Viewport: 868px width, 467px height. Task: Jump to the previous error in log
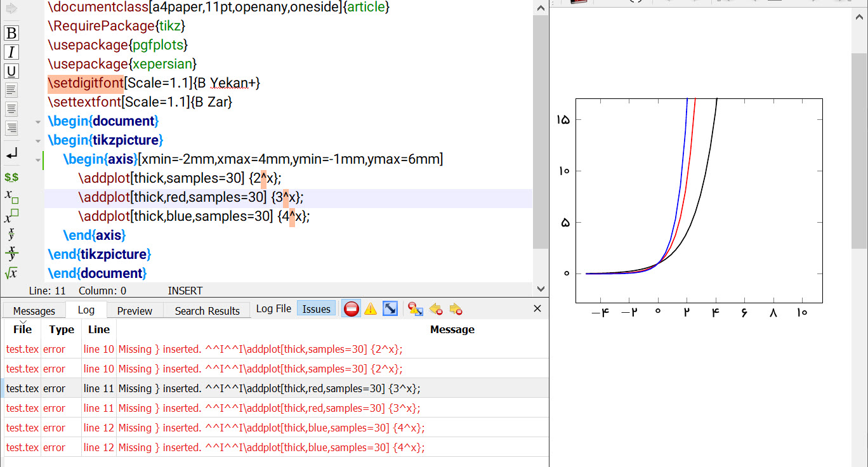pyautogui.click(x=435, y=309)
